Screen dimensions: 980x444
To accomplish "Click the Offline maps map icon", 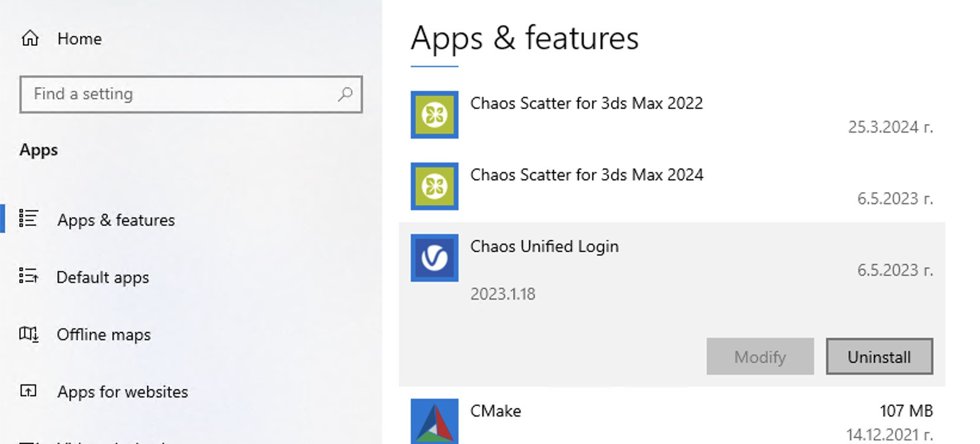I will [x=29, y=334].
